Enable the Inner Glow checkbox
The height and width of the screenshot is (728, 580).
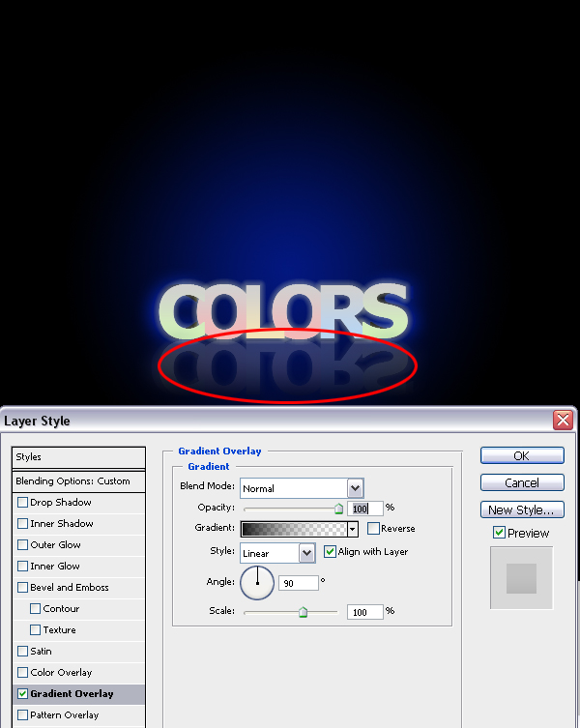(22, 567)
